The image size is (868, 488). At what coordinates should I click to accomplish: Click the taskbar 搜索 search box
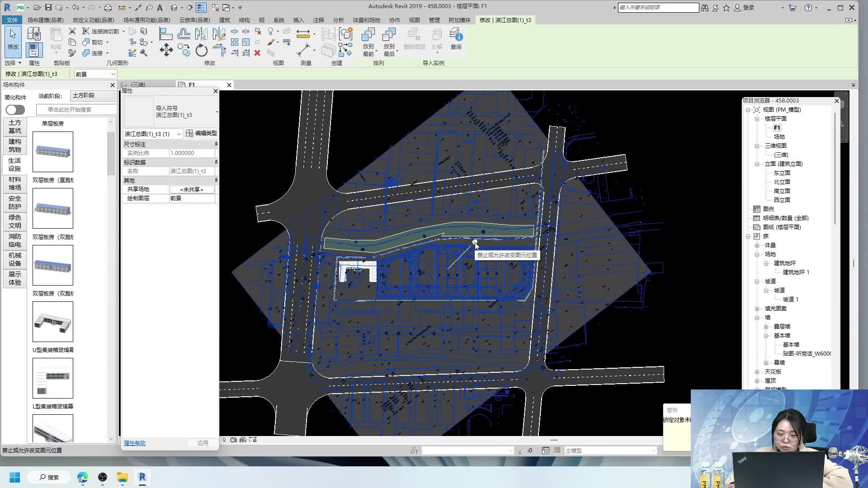49,477
